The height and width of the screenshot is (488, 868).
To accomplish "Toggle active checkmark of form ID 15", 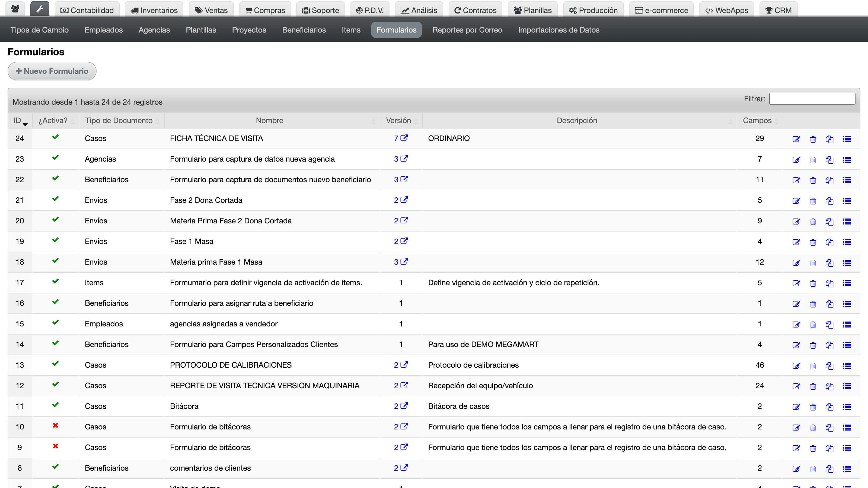I will (56, 322).
